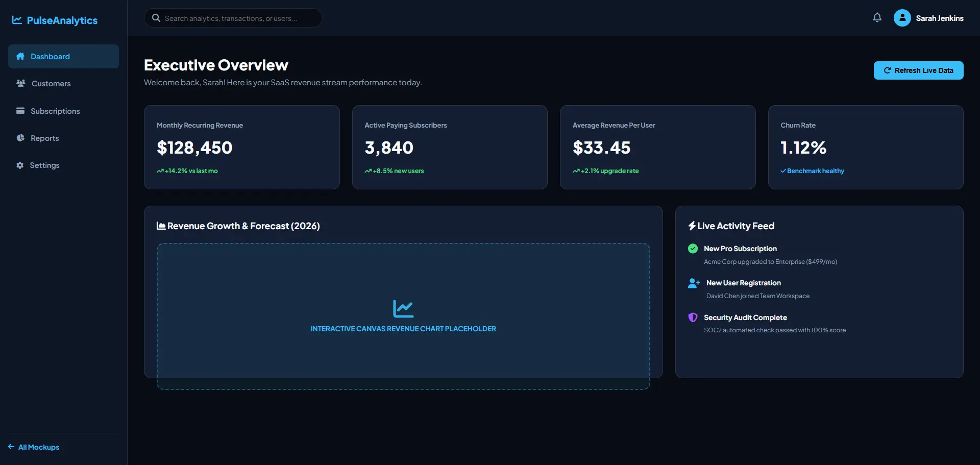This screenshot has width=980, height=465.
Task: Open Settings in the sidebar
Action: (63, 165)
